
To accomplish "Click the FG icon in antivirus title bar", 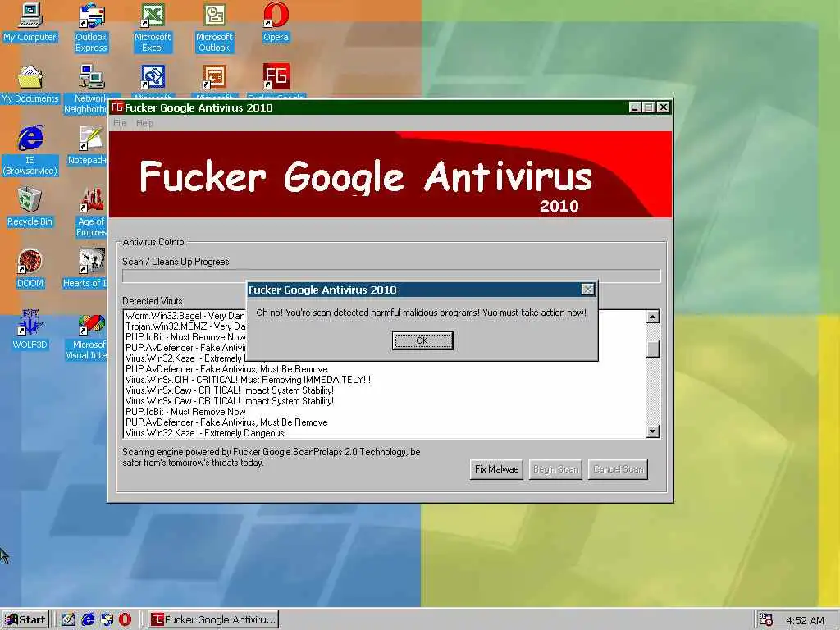I will point(117,107).
